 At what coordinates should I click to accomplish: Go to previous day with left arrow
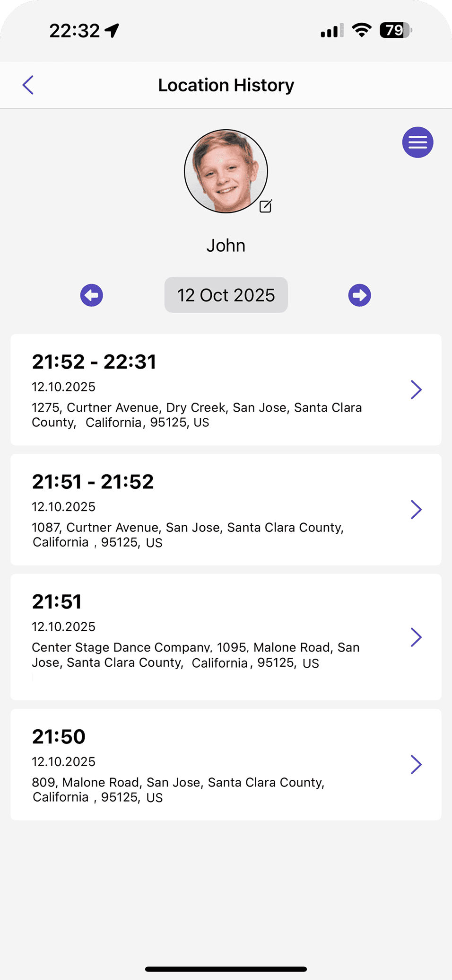point(92,295)
